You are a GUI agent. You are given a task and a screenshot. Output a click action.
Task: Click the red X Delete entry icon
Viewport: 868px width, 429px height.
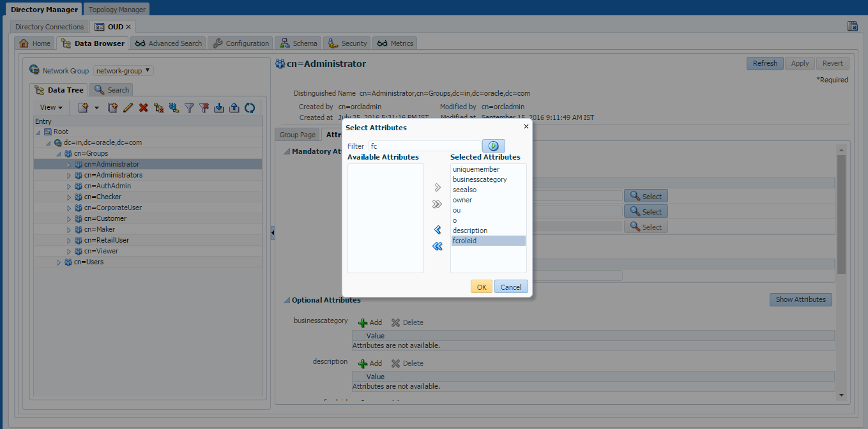pyautogui.click(x=143, y=108)
